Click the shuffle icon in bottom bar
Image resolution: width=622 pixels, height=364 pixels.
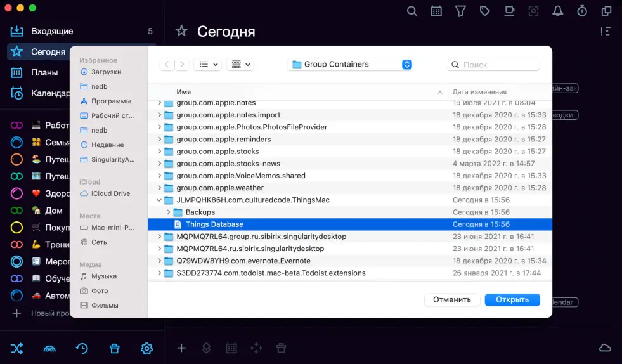(16, 348)
